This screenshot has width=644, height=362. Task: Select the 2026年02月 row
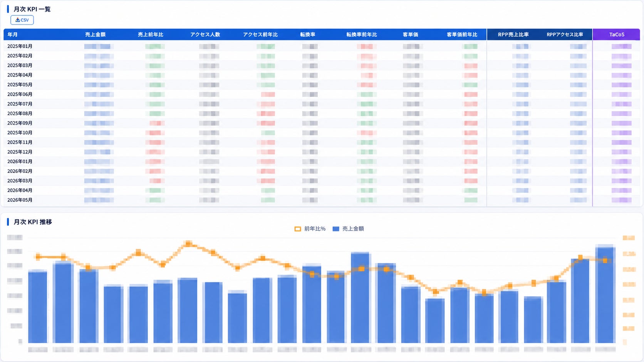[x=322, y=171]
